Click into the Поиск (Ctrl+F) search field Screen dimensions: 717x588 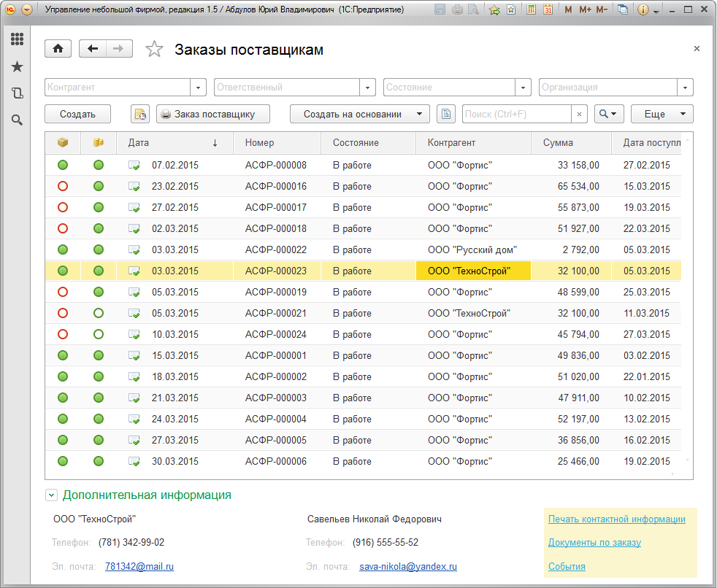[x=515, y=115]
